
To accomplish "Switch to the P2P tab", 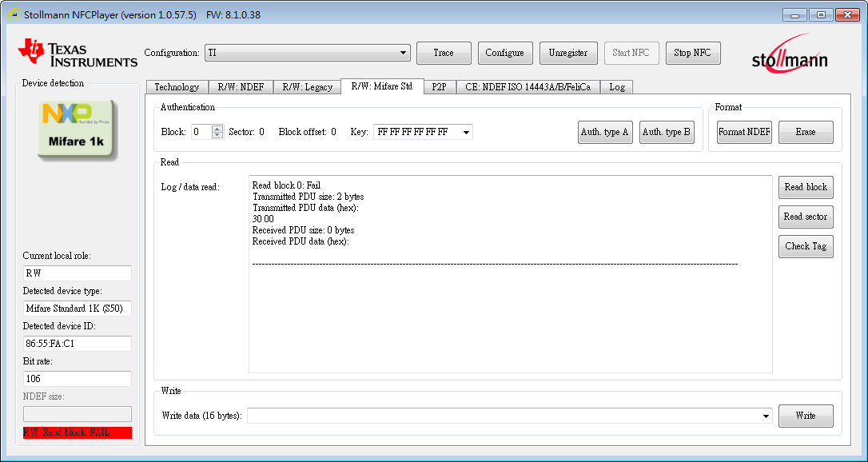I will coord(439,87).
